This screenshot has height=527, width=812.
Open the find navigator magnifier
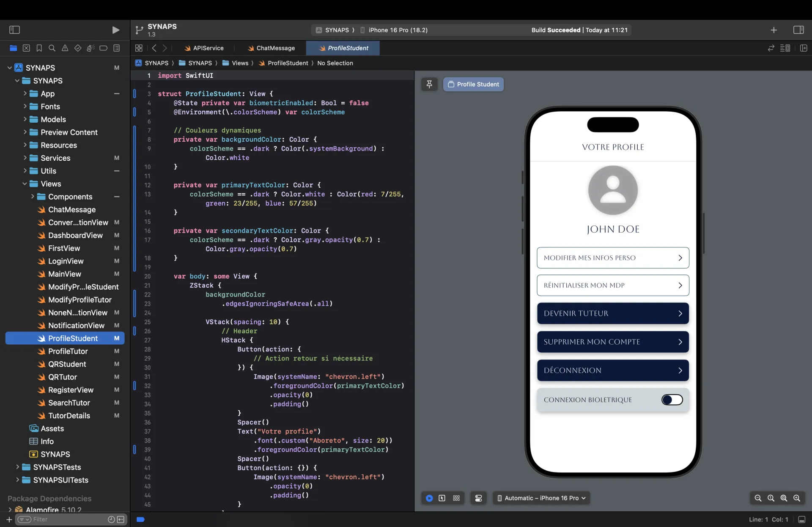(52, 48)
